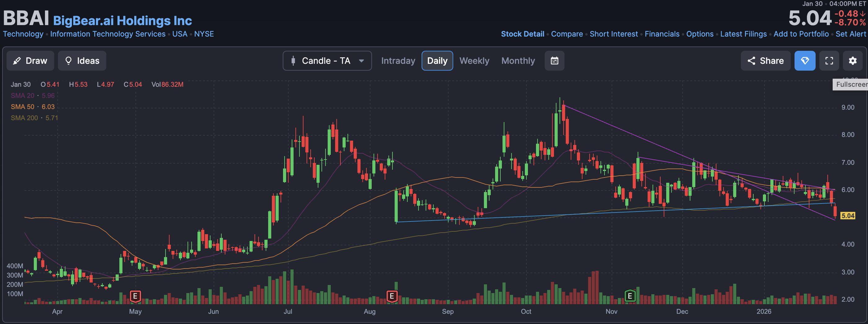Image resolution: width=868 pixels, height=324 pixels.
Task: Click the 9.00 price axis label
Action: [848, 107]
